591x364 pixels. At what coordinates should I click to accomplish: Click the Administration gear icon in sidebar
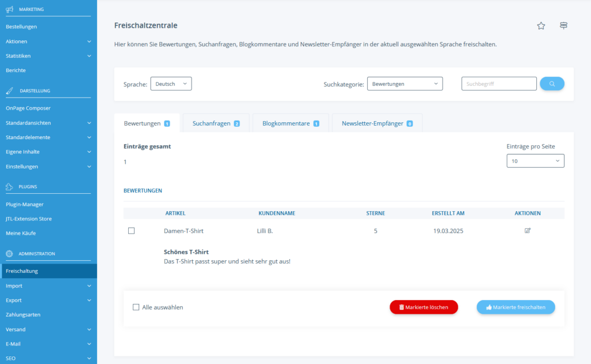9,253
